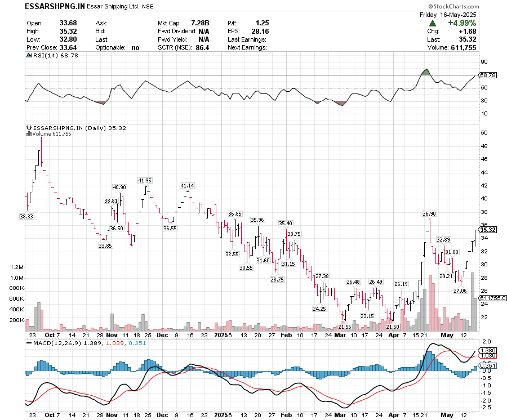This screenshot has width=507, height=420.
Task: Click the volume bars legend icon
Action: [29, 134]
